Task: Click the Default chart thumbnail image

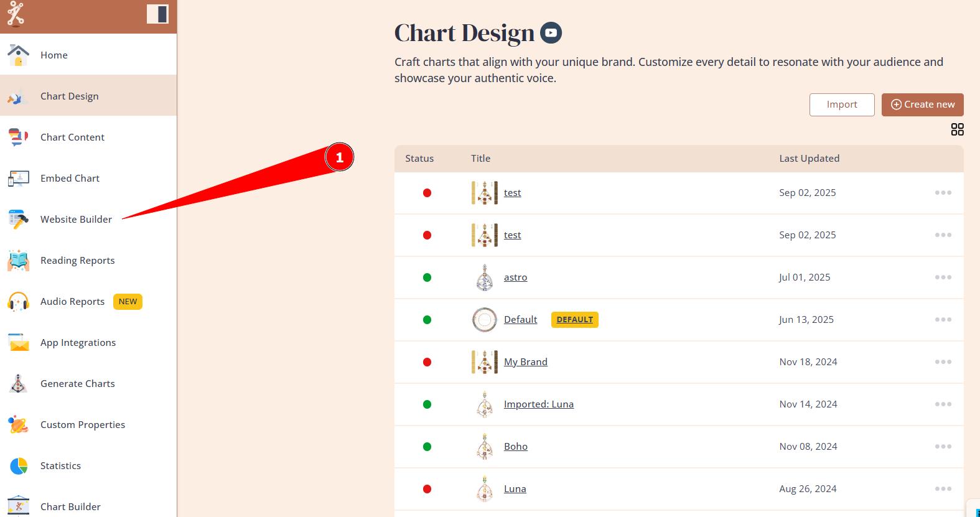Action: (x=484, y=320)
